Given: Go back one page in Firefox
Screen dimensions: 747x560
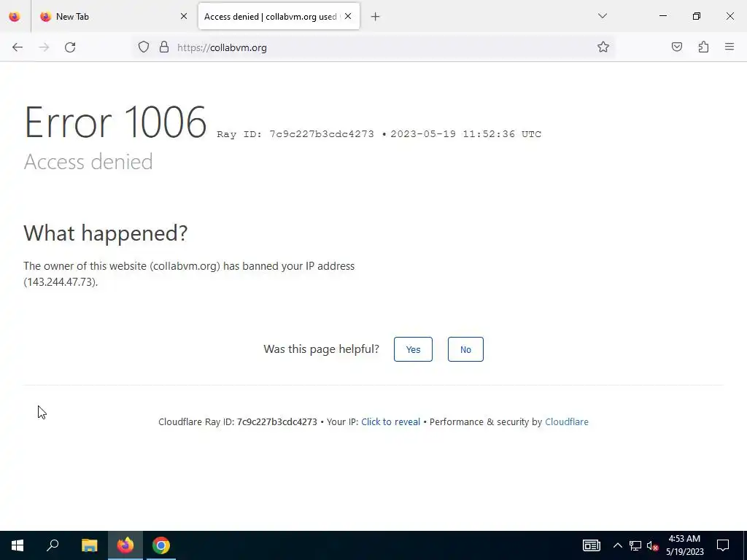Looking at the screenshot, I should click(x=18, y=47).
